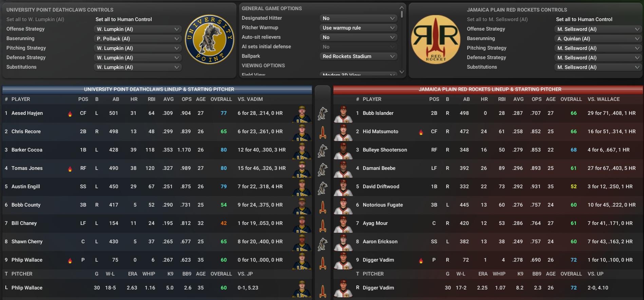Click the flame icon next to Hid Matsumoto
Viewport: 644px width, 300px height.
(421, 133)
